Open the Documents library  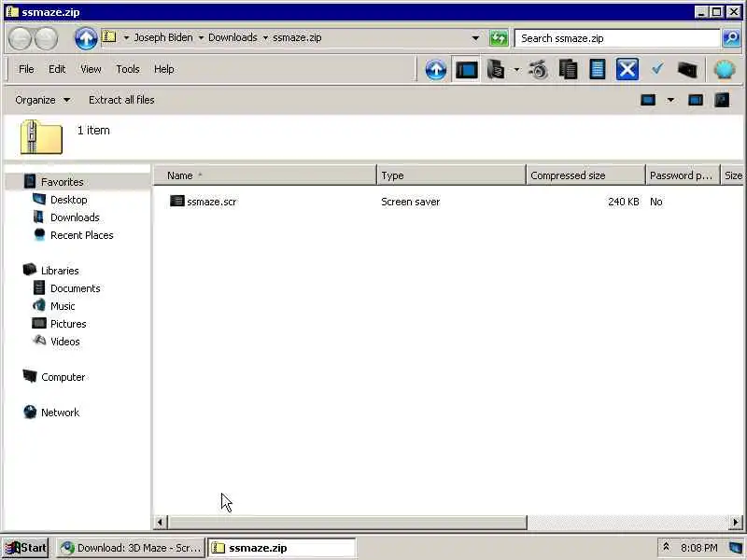[76, 288]
